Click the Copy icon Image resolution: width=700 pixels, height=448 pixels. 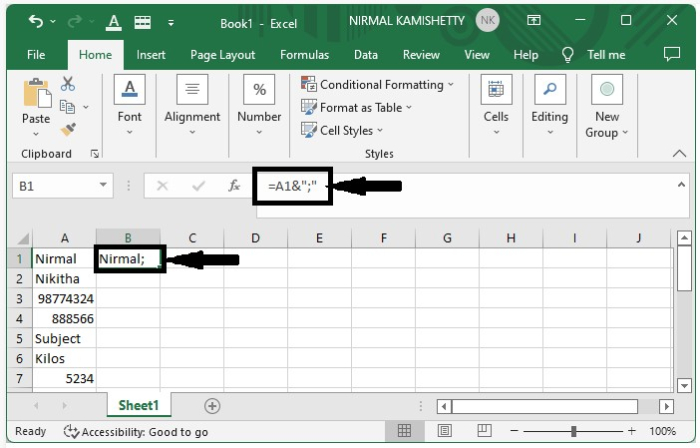point(67,107)
